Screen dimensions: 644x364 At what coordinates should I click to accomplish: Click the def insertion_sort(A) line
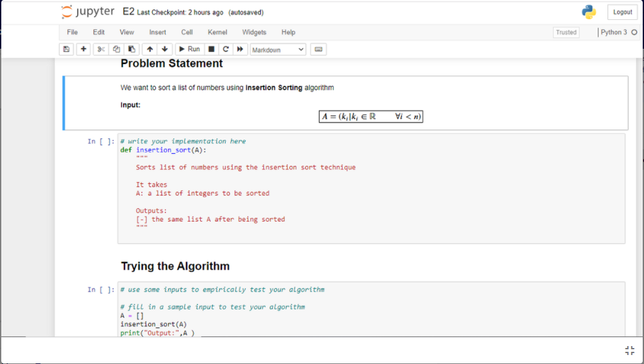coord(164,150)
